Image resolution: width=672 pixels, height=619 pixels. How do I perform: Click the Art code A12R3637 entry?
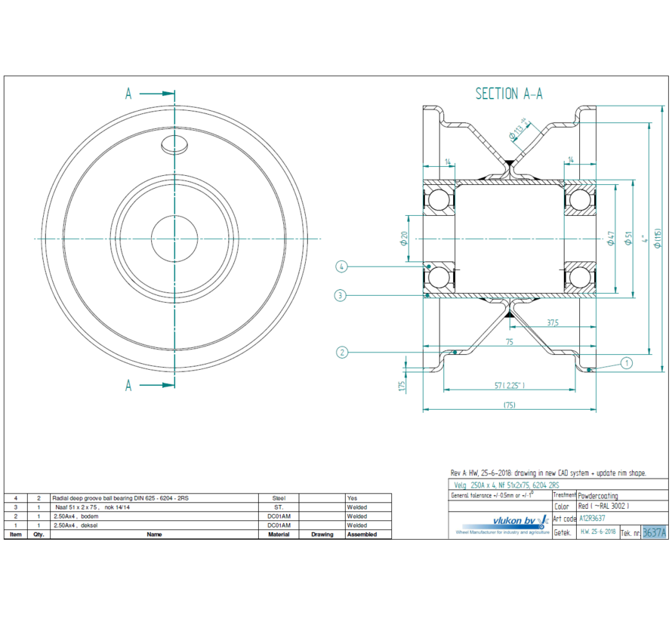pos(592,519)
